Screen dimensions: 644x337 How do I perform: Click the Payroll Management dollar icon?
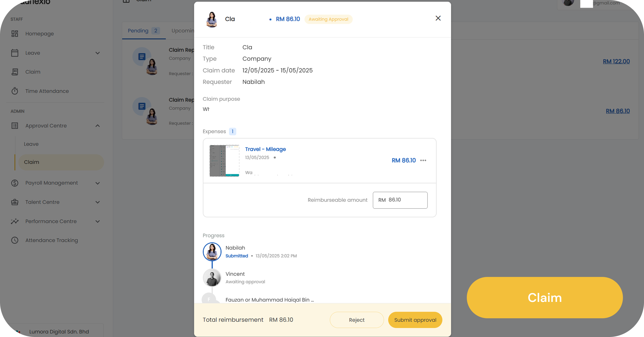click(x=15, y=183)
